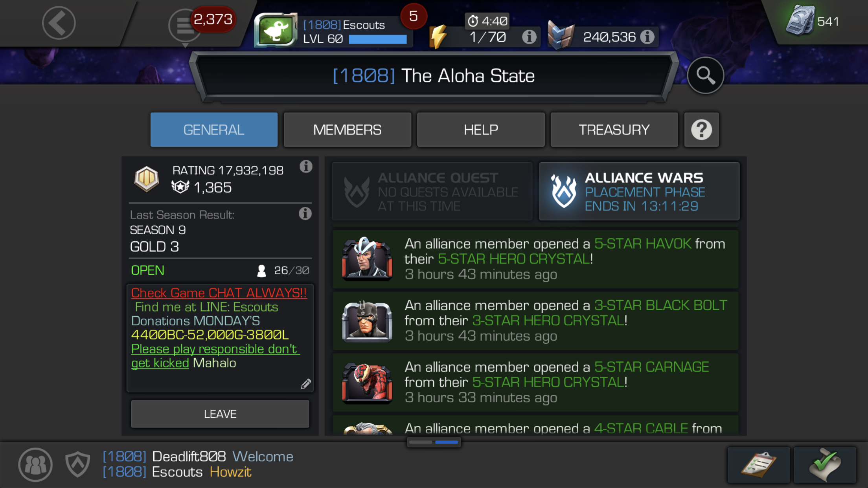Open the green checkmark objectives icon
Viewport: 868px width, 488px height.
click(825, 465)
